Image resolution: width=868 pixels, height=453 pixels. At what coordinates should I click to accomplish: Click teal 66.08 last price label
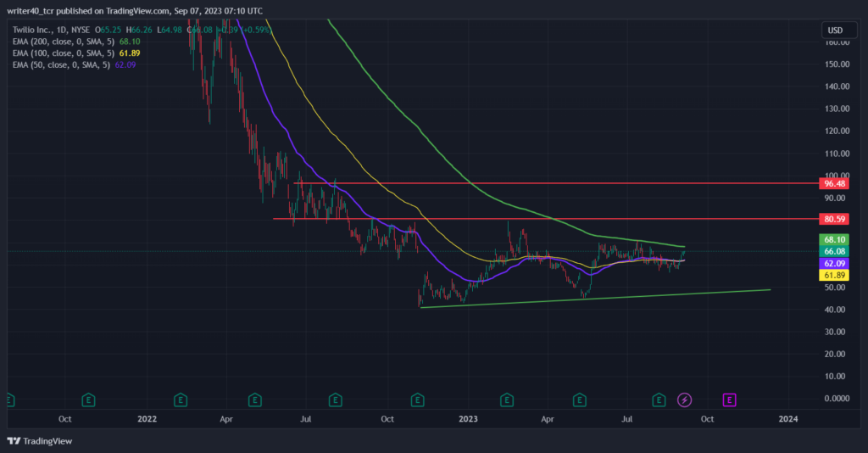tap(834, 251)
